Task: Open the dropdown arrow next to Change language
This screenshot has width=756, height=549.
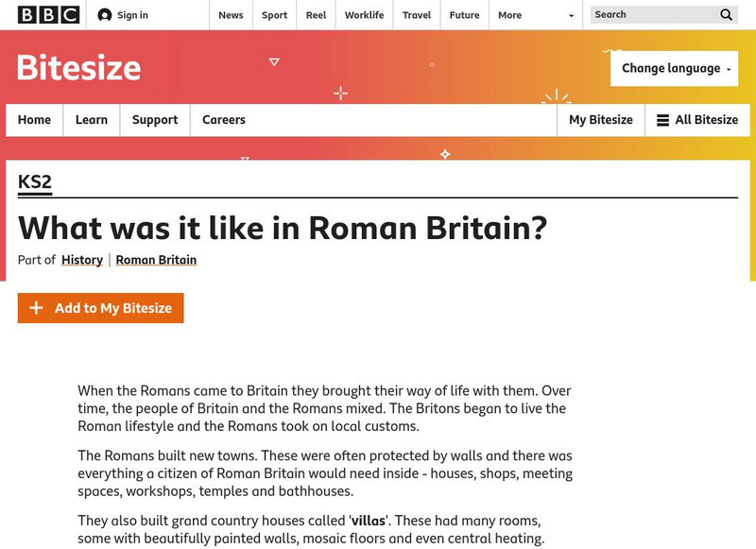Action: click(x=727, y=68)
